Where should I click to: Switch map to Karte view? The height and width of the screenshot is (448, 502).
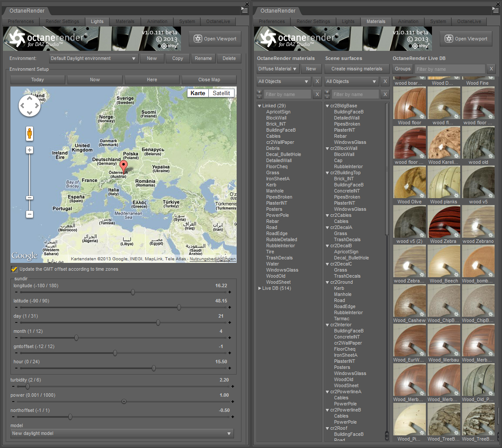tap(198, 93)
